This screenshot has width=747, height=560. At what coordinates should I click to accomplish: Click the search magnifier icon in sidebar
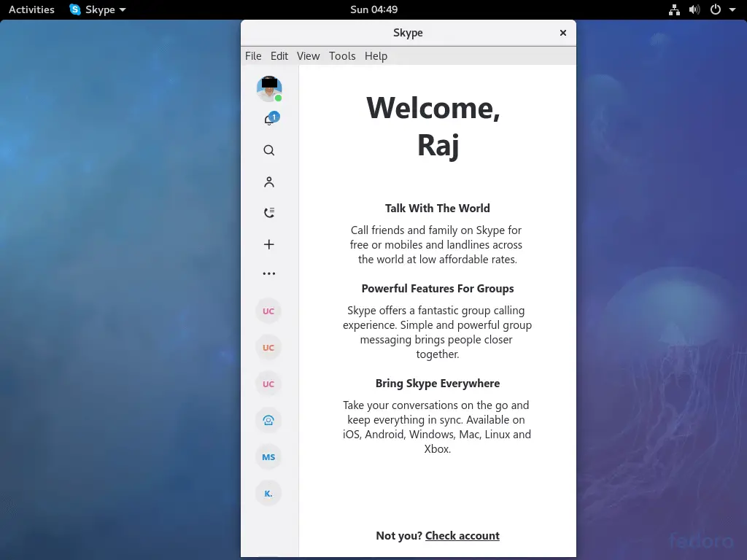(269, 150)
